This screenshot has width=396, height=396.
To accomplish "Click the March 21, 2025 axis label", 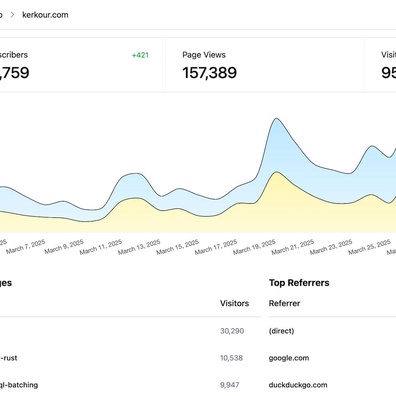I will pos(293,247).
